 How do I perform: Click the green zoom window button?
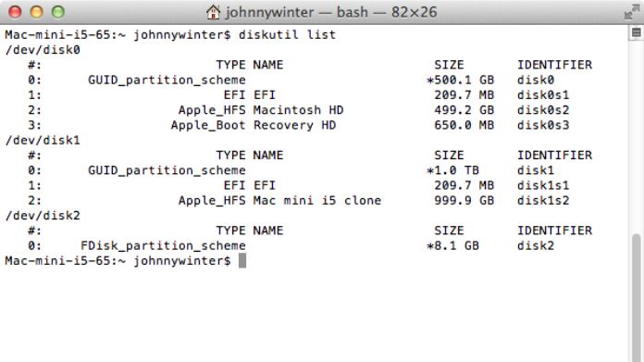click(x=58, y=12)
